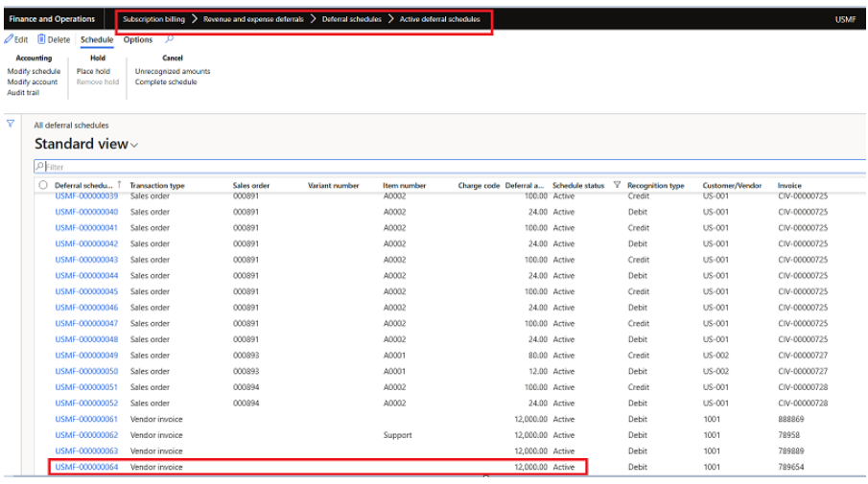Click the Schedule status column filter icon
The image size is (868, 484).
[617, 185]
